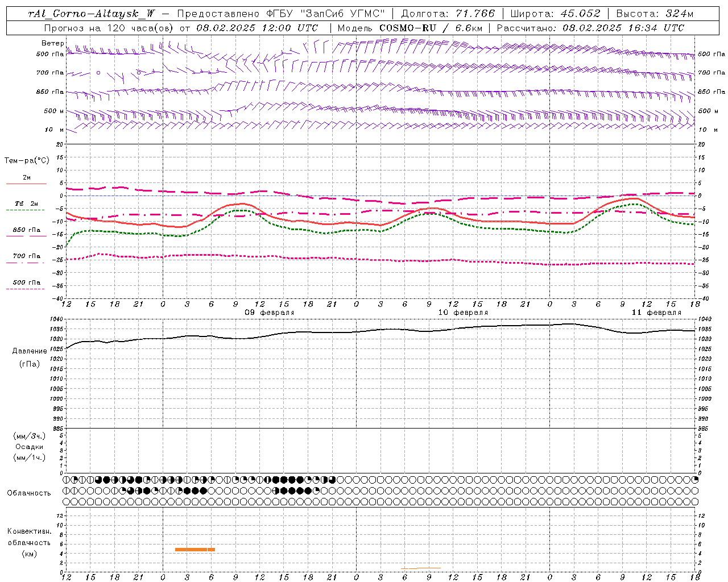Click the 'Осадки' precipitation label
Viewport: 728px width, 582px height.
(x=30, y=447)
